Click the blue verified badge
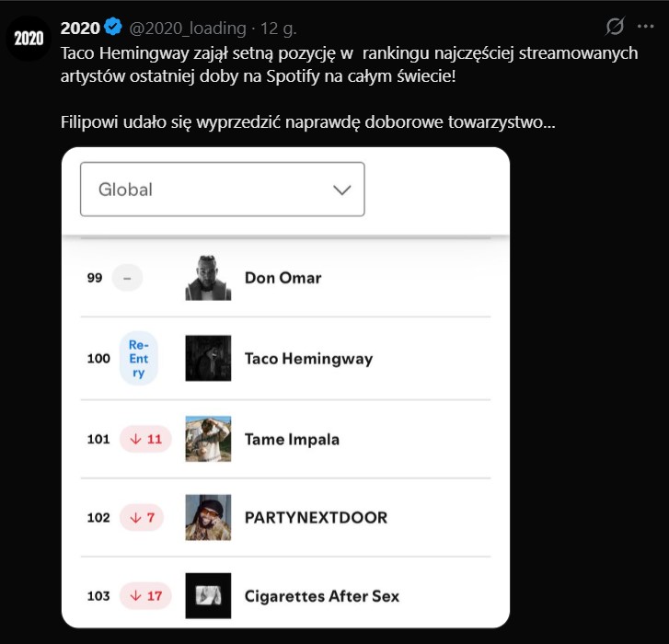669x644 pixels. coord(114,28)
